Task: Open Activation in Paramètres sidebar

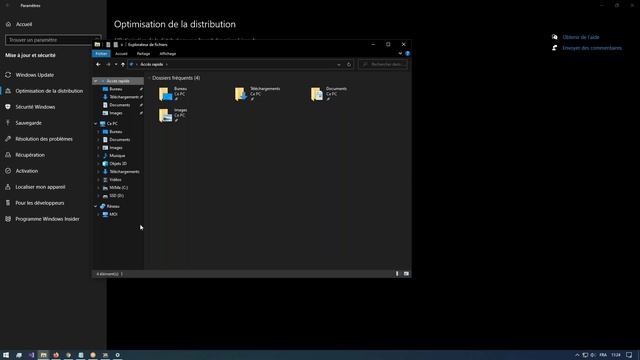Action: point(27,171)
